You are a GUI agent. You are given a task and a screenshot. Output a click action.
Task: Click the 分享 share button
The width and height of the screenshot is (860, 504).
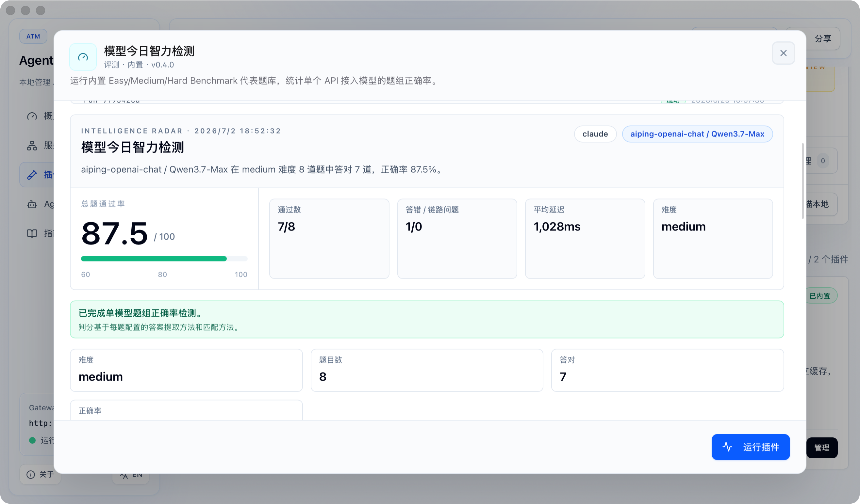(x=823, y=39)
